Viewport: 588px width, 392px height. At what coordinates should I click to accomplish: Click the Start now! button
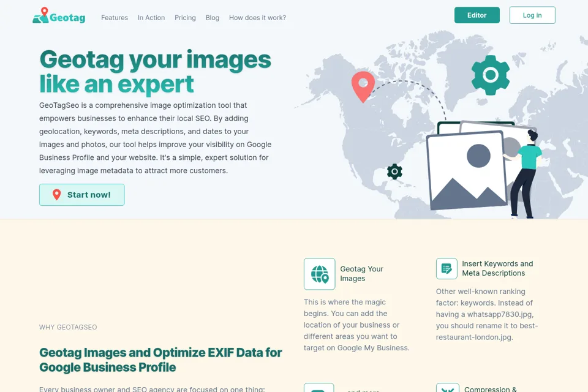pos(81,195)
